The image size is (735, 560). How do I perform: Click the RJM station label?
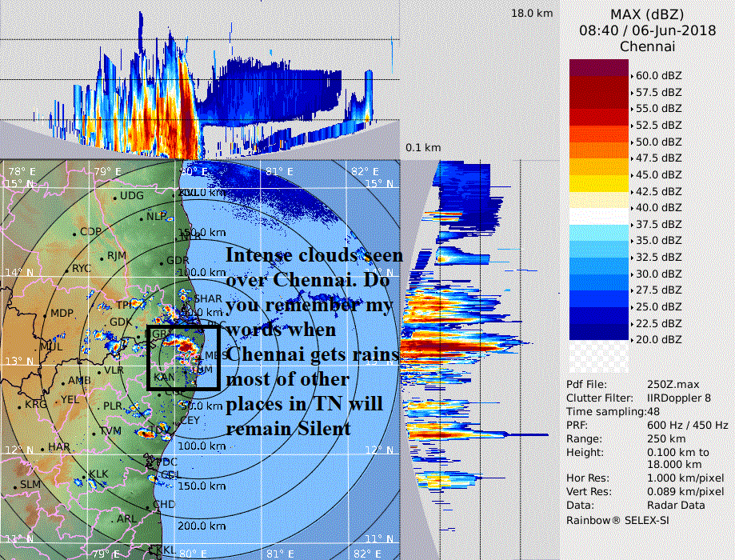coord(117,256)
